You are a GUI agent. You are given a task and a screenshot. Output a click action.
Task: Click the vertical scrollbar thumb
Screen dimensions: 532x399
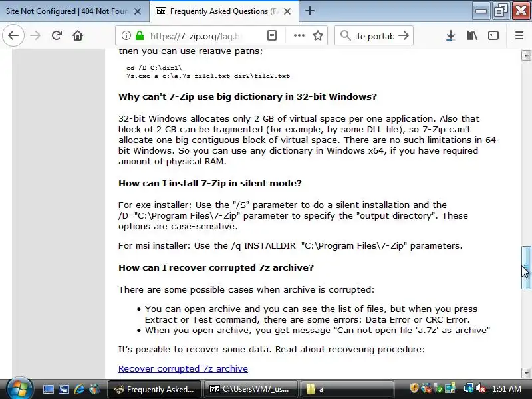pos(526,268)
